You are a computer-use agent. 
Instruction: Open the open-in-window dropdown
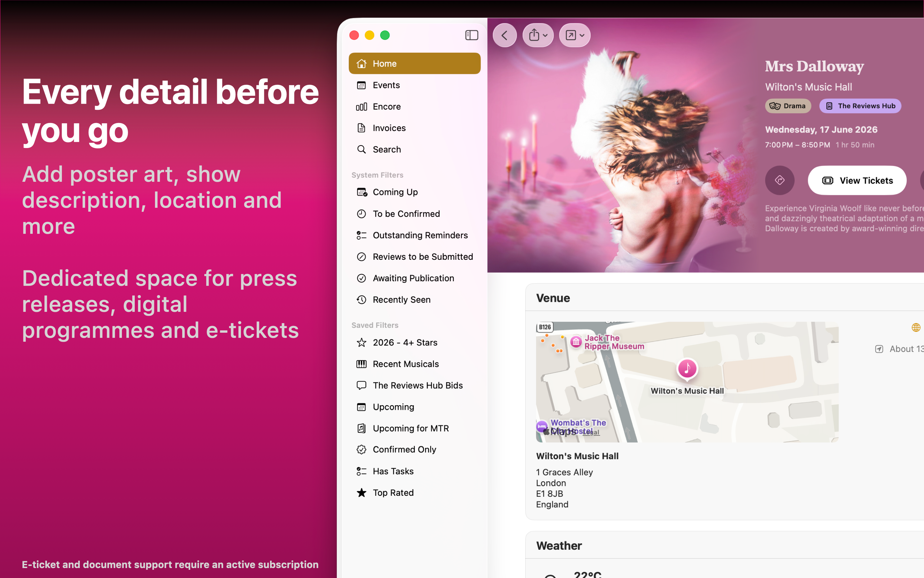(x=575, y=35)
